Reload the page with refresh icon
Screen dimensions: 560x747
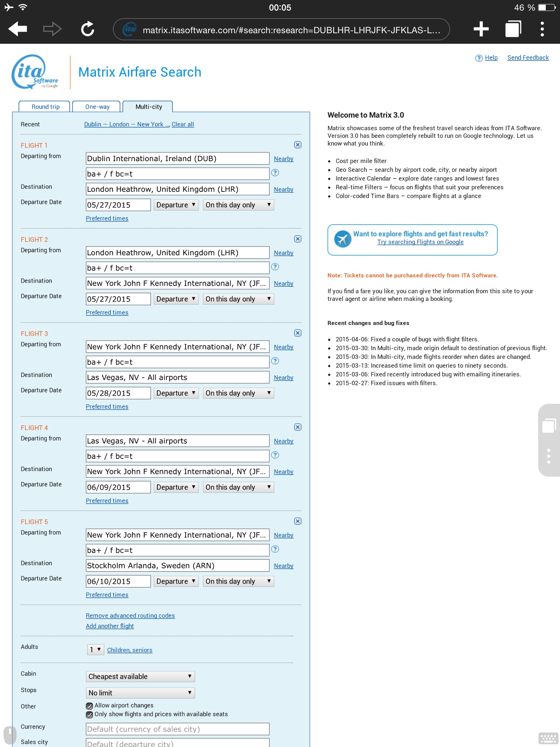coord(87,29)
